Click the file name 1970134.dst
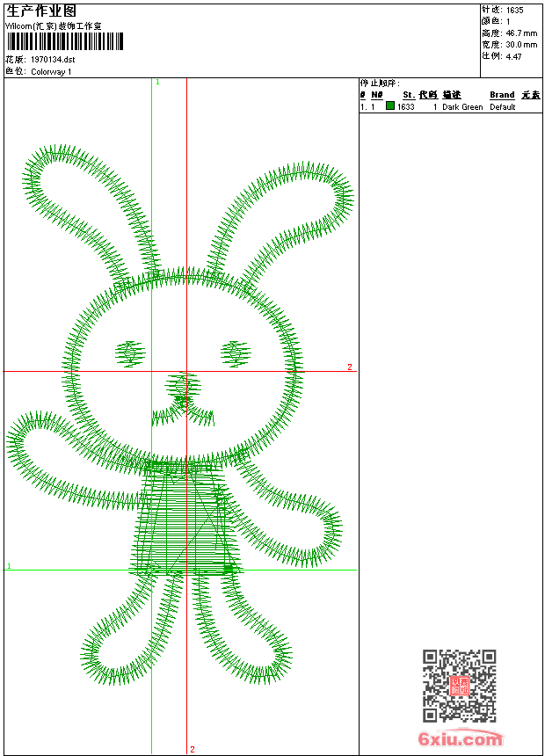The width and height of the screenshot is (545, 756). (x=53, y=60)
